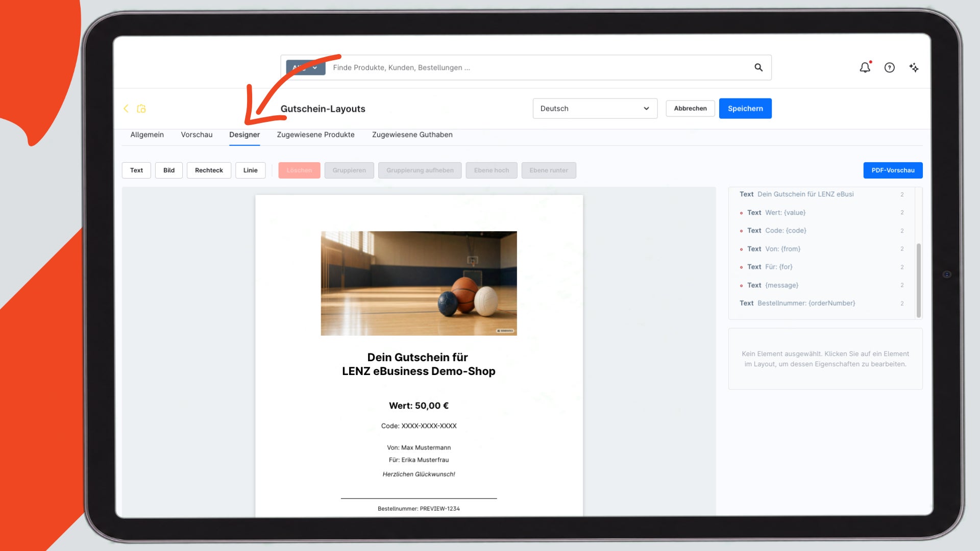
Task: Select layer '{message}'
Action: click(x=822, y=285)
